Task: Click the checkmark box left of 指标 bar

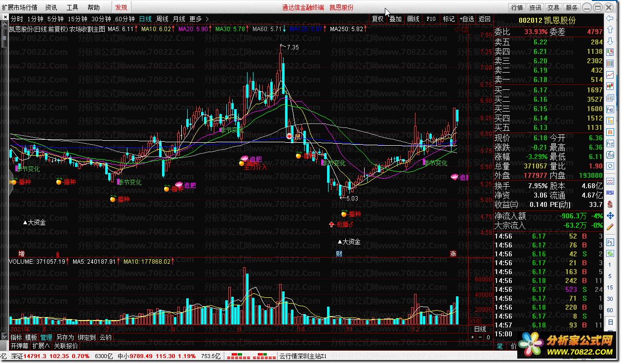Action: 4,337
